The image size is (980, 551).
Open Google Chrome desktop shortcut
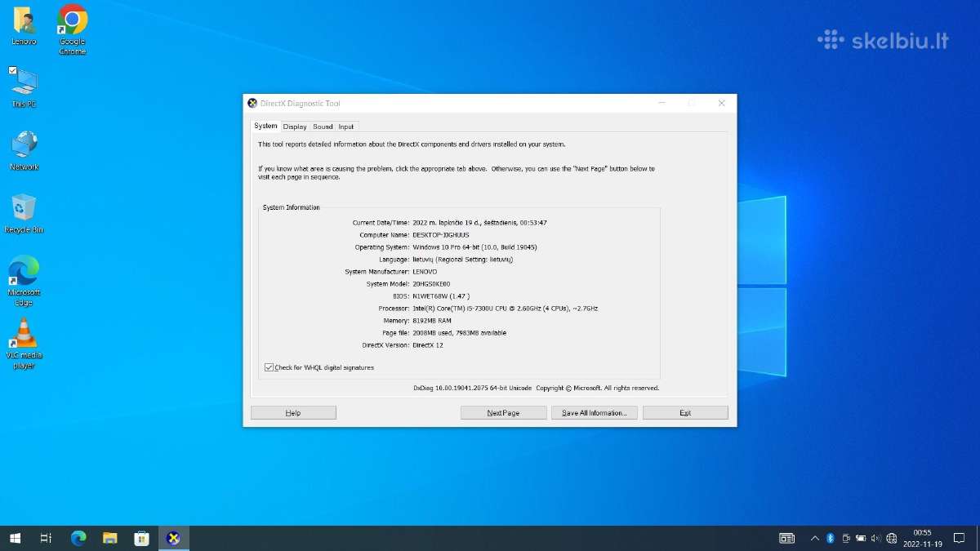click(x=73, y=29)
